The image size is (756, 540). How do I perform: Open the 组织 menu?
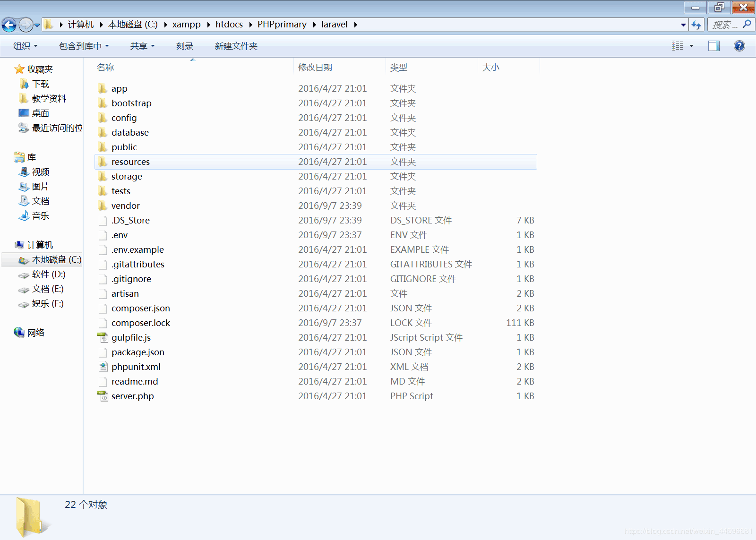point(25,46)
